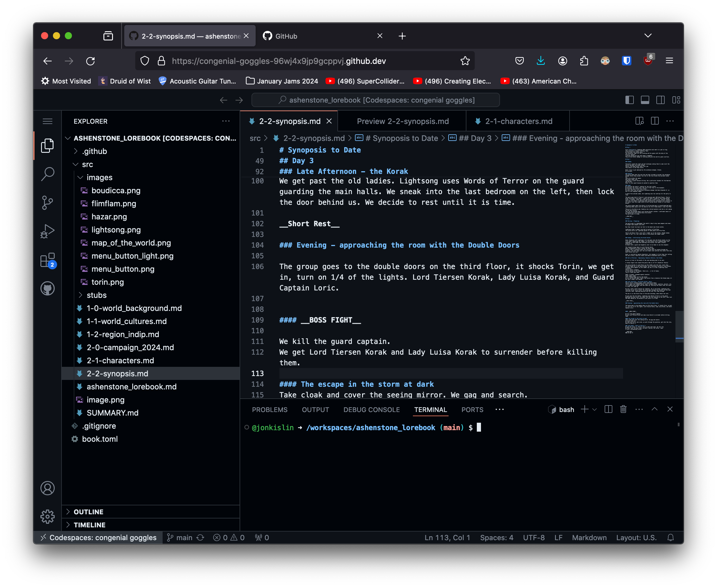Open Accounts menu in activity bar
This screenshot has width=717, height=588.
pyautogui.click(x=48, y=488)
